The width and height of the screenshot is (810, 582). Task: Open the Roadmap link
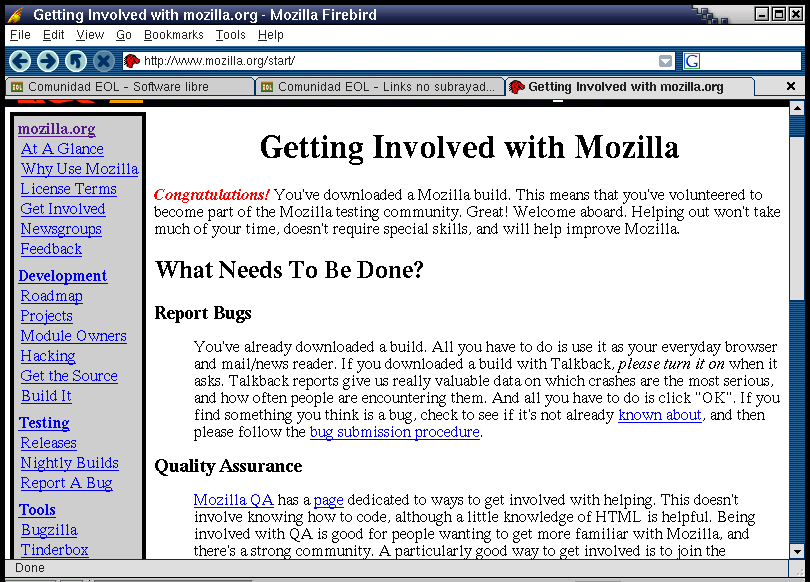(52, 296)
